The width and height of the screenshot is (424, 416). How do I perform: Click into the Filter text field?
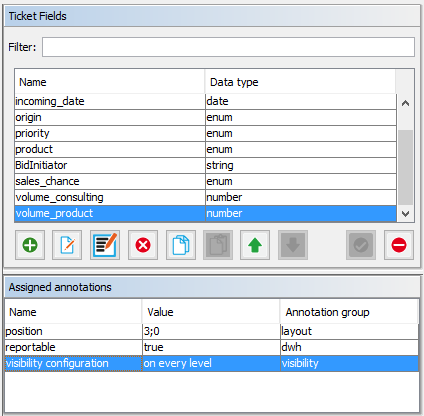click(228, 47)
